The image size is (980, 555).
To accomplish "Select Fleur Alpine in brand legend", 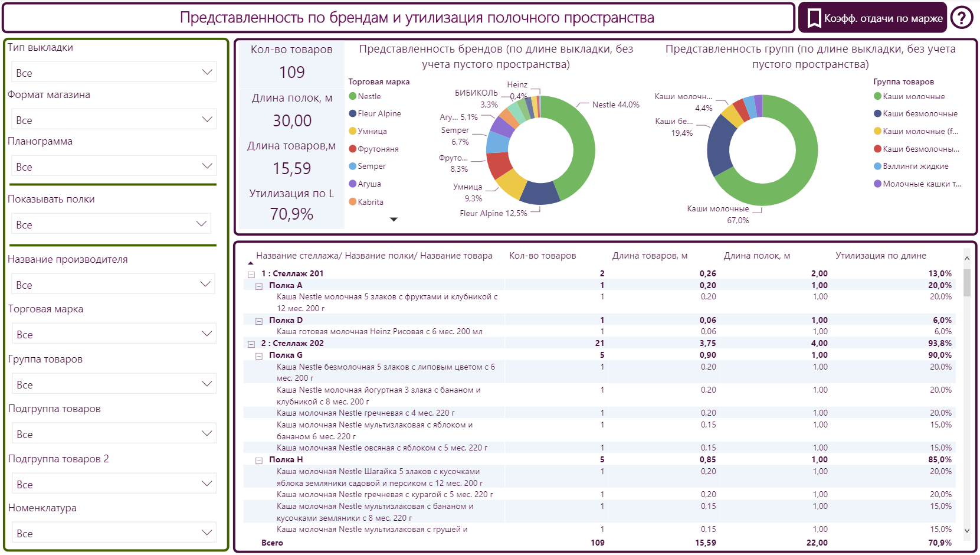I will pos(375,113).
